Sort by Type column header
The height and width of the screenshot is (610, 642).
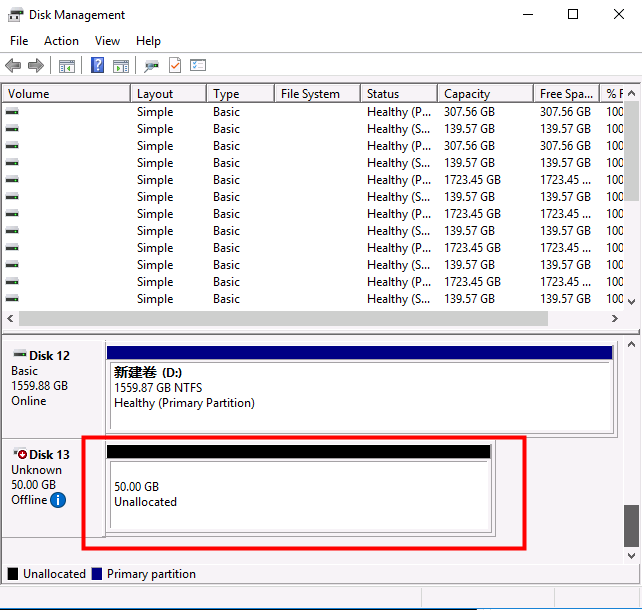click(x=240, y=94)
